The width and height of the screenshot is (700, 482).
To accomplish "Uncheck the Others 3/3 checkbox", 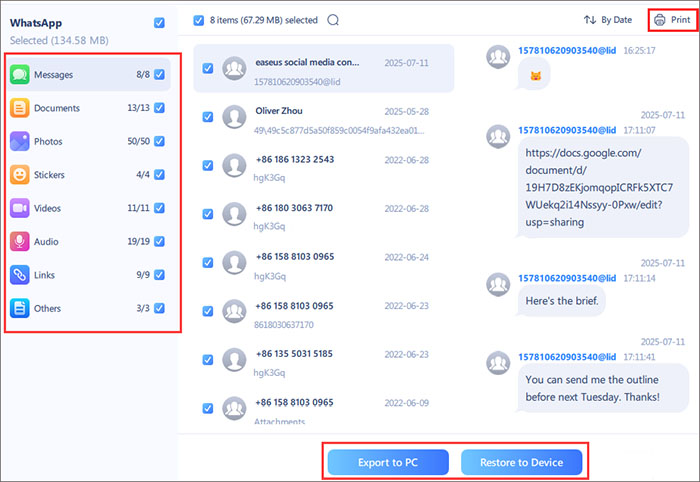I will click(159, 308).
